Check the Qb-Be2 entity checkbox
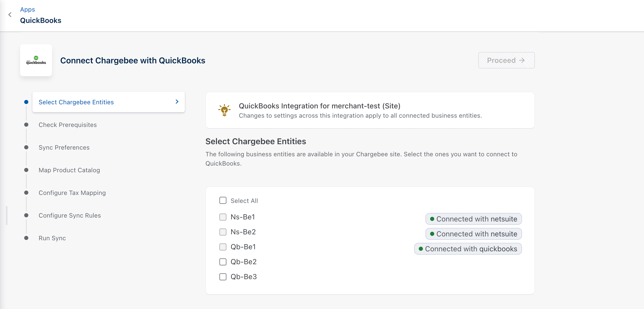Image resolution: width=644 pixels, height=309 pixels. [x=223, y=262]
